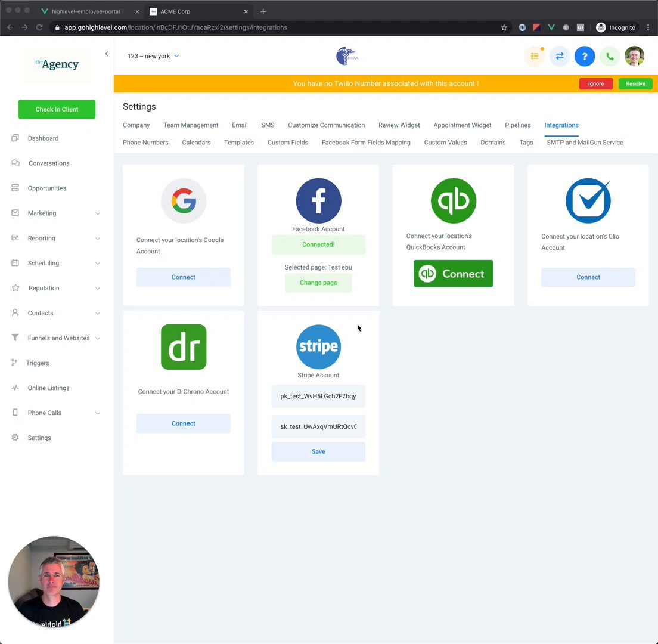Open the Team Management tab
658x644 pixels.
point(191,125)
